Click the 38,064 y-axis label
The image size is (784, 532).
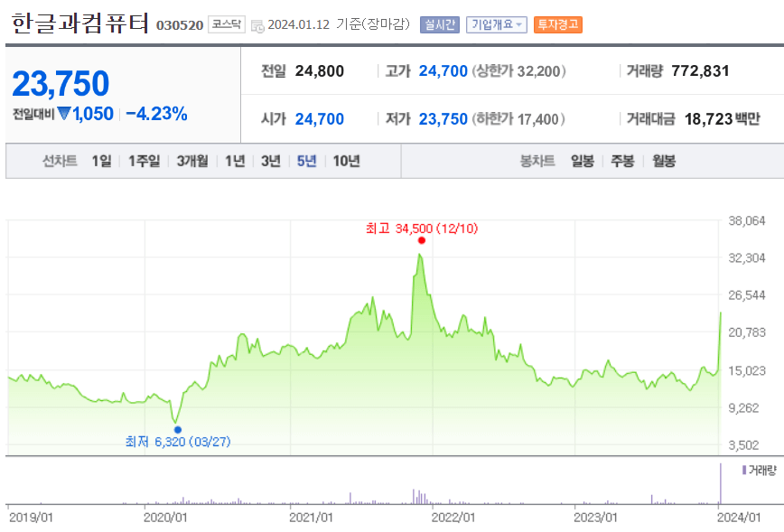tap(746, 220)
